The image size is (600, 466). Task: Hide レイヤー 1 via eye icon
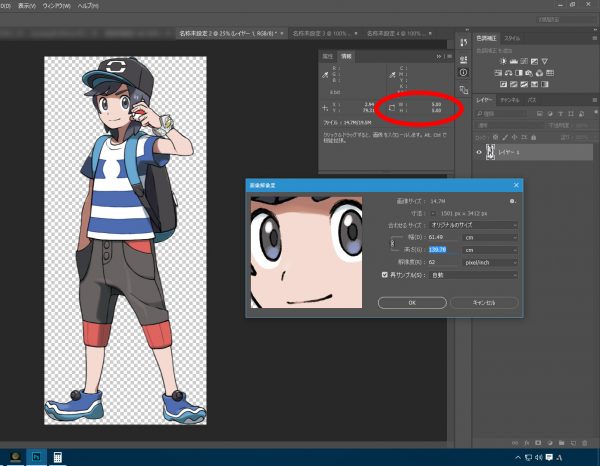[x=479, y=152]
